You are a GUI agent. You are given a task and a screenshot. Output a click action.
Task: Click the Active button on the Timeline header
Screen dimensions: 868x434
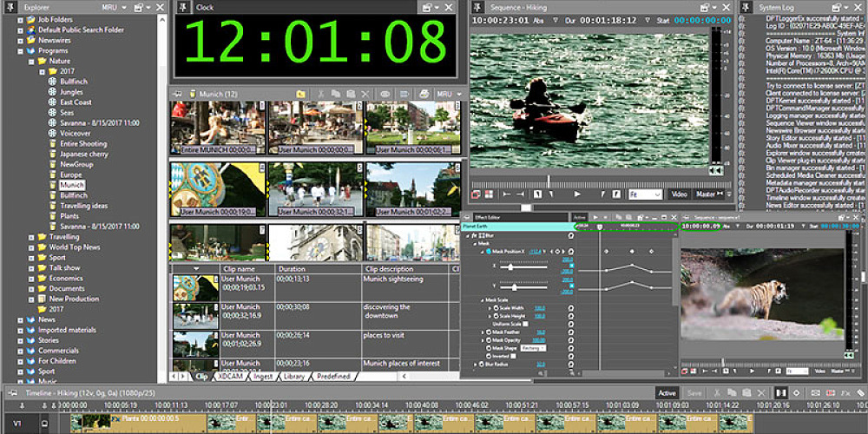(666, 393)
